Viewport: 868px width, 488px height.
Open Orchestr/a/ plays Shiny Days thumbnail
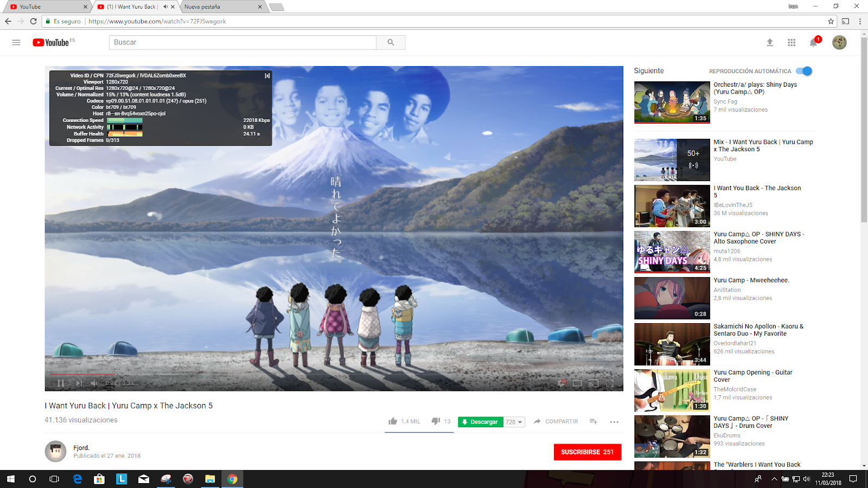tap(672, 102)
